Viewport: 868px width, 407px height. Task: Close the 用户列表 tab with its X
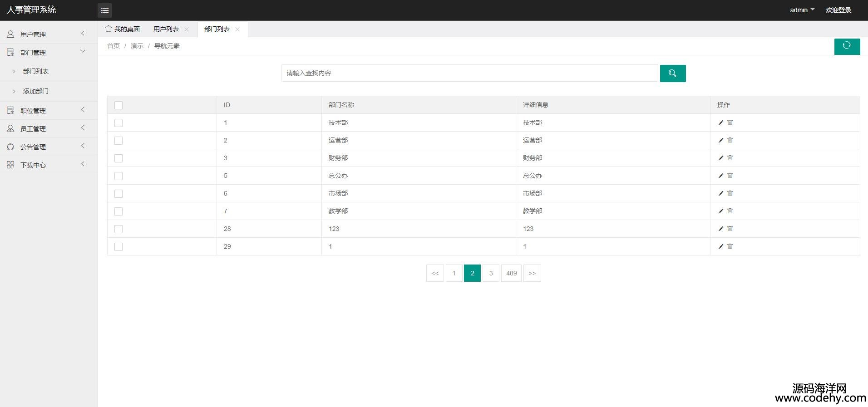point(187,29)
